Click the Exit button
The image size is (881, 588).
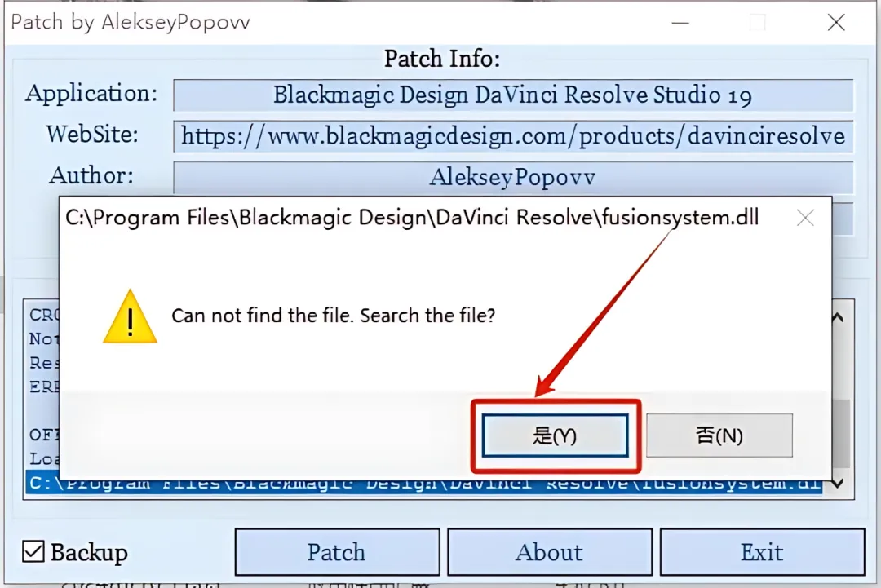pos(762,552)
